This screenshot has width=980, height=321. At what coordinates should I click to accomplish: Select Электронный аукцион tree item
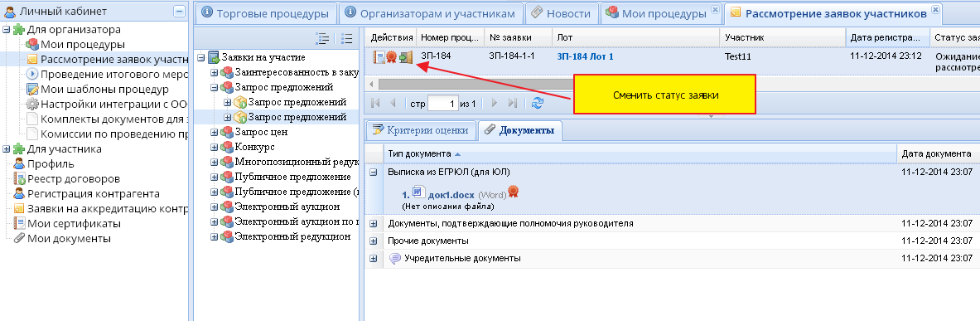287,207
